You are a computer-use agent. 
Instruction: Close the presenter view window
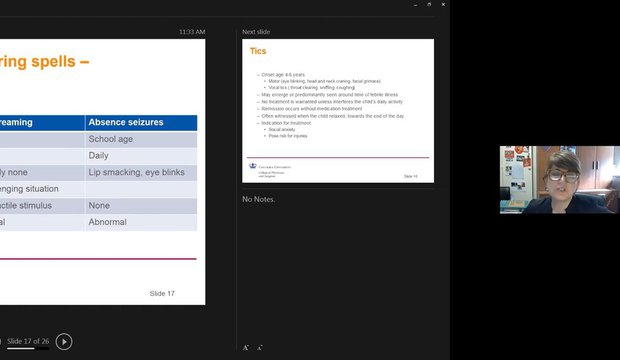(x=443, y=4)
